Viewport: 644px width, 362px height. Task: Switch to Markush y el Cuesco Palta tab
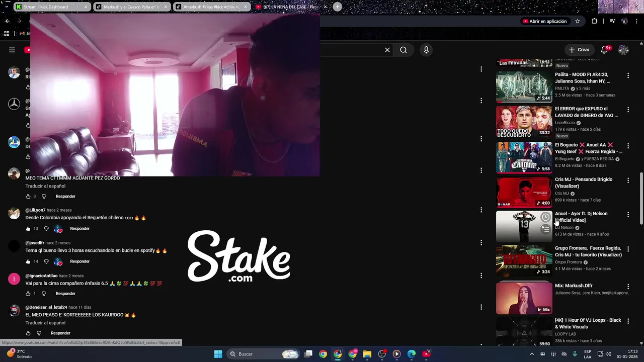click(x=131, y=7)
